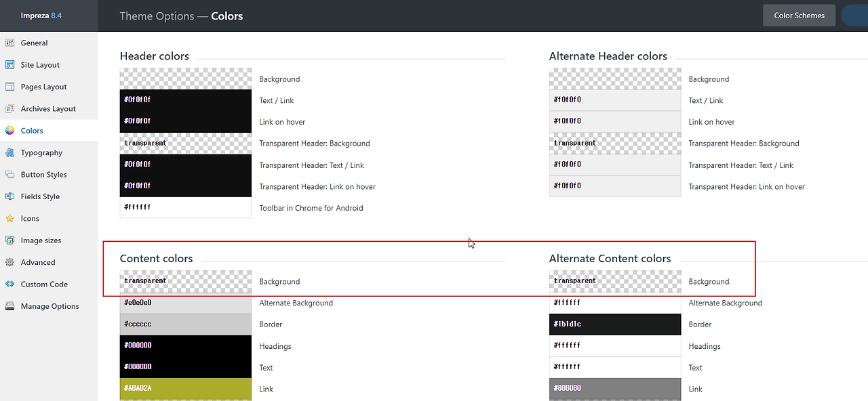
Task: Click the Theme Options — Colors page title
Action: (182, 16)
